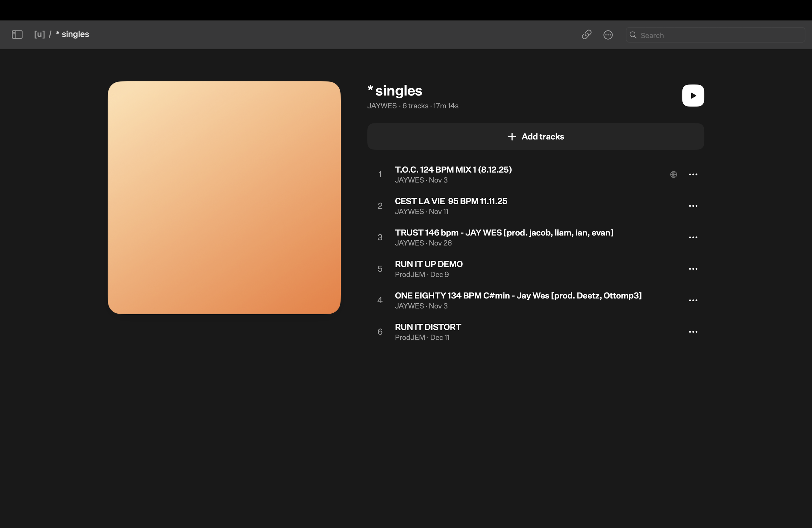Image resolution: width=812 pixels, height=528 pixels.
Task: Focus the Search input field
Action: point(720,35)
